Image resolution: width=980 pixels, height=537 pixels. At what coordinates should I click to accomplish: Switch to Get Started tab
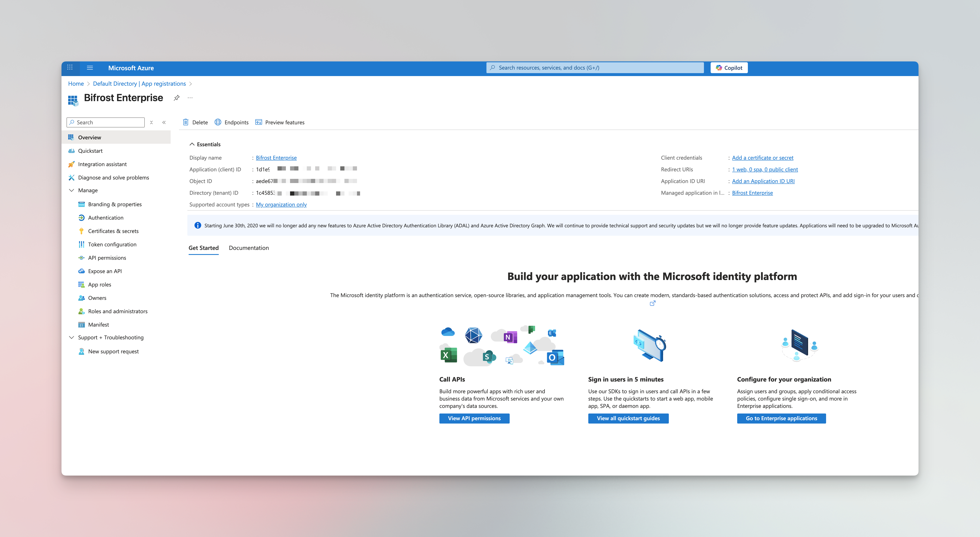pos(203,248)
